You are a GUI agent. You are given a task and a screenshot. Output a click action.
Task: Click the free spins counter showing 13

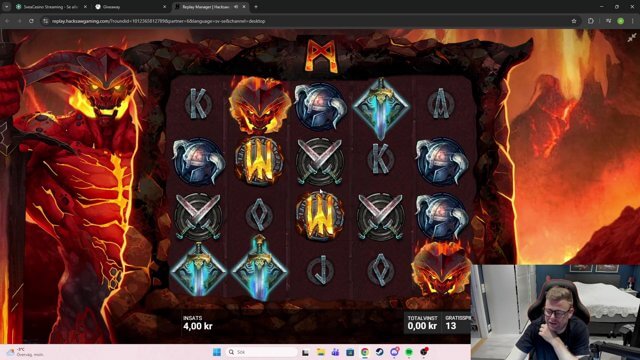point(457,322)
